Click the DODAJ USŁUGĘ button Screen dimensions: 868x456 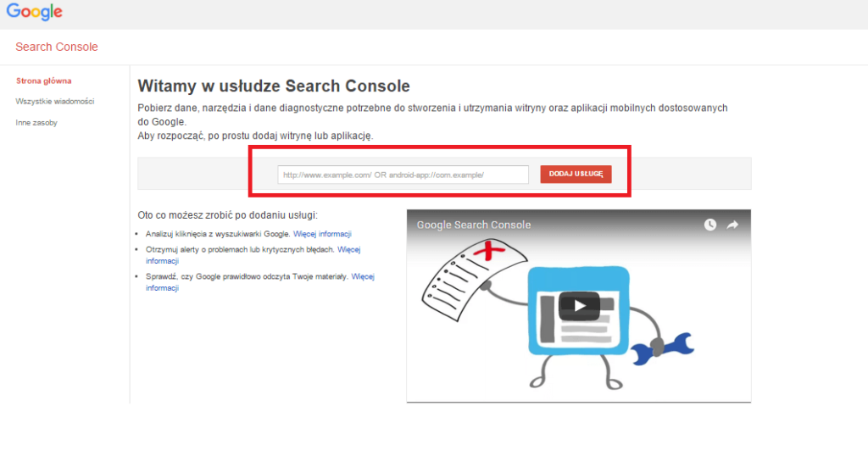point(576,174)
